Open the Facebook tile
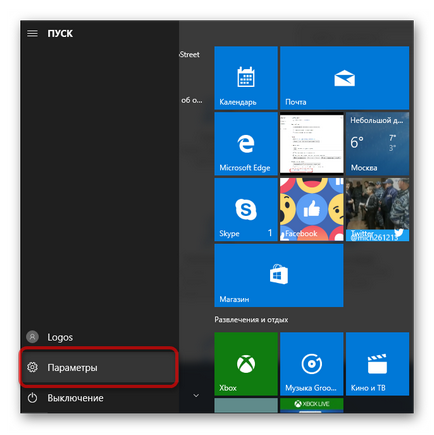This screenshot has width=434, height=435. tap(312, 209)
